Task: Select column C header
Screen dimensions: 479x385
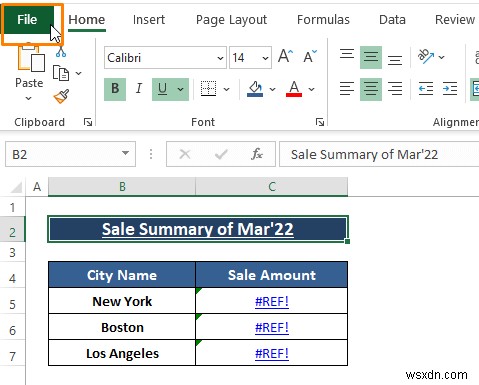Action: pyautogui.click(x=272, y=187)
